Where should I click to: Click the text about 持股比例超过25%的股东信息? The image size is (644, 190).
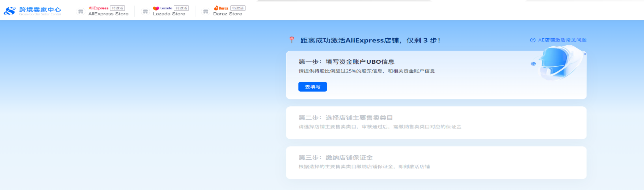367,71
